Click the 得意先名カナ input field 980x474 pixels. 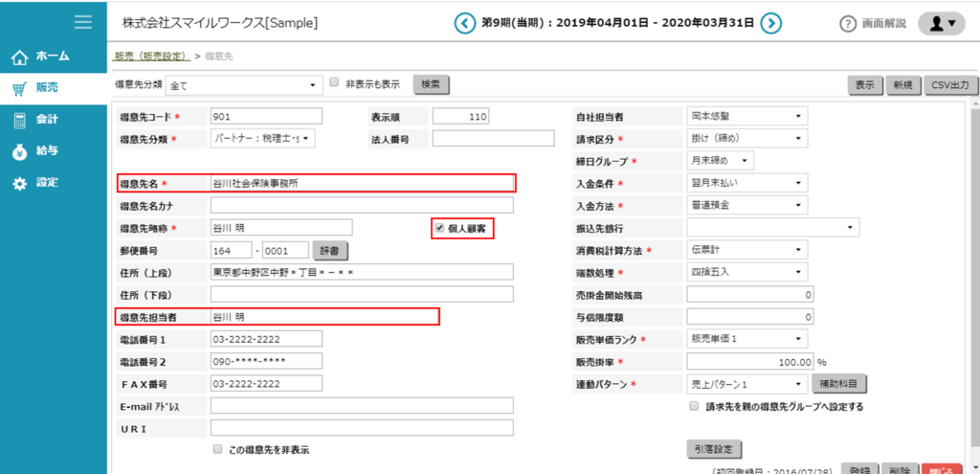[x=362, y=205]
